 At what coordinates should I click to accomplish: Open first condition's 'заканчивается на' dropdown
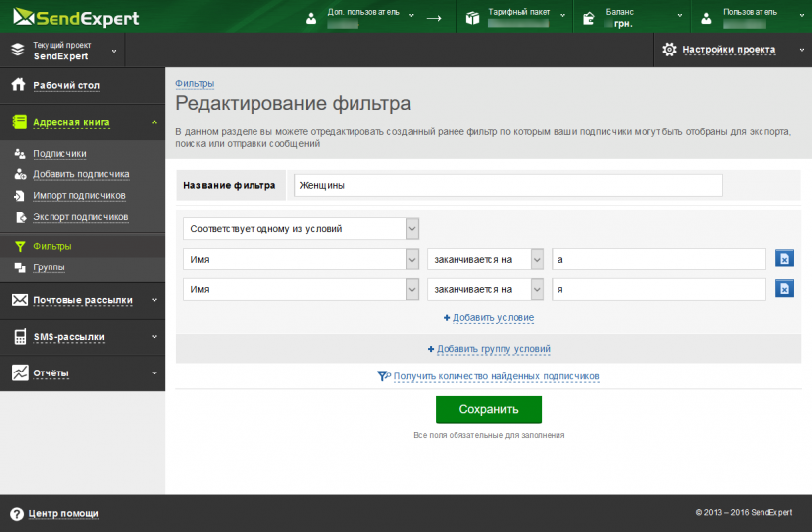pyautogui.click(x=484, y=259)
